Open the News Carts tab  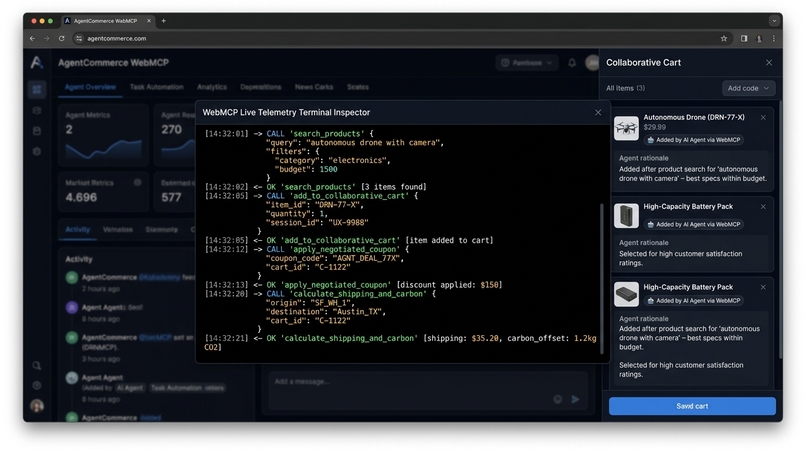point(314,87)
